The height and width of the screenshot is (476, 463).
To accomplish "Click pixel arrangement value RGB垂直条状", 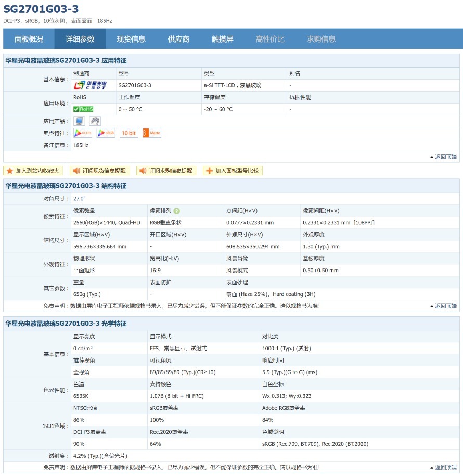I will click(165, 223).
